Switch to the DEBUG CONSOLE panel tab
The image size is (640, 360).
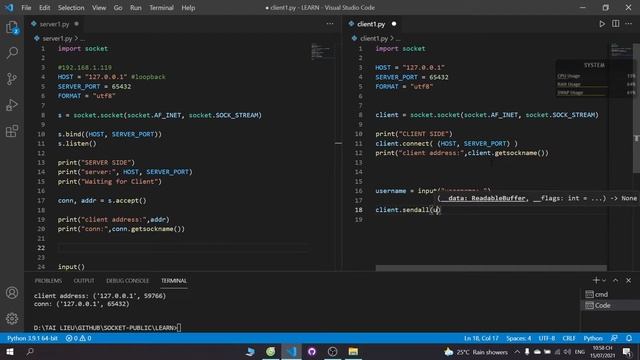(x=128, y=280)
